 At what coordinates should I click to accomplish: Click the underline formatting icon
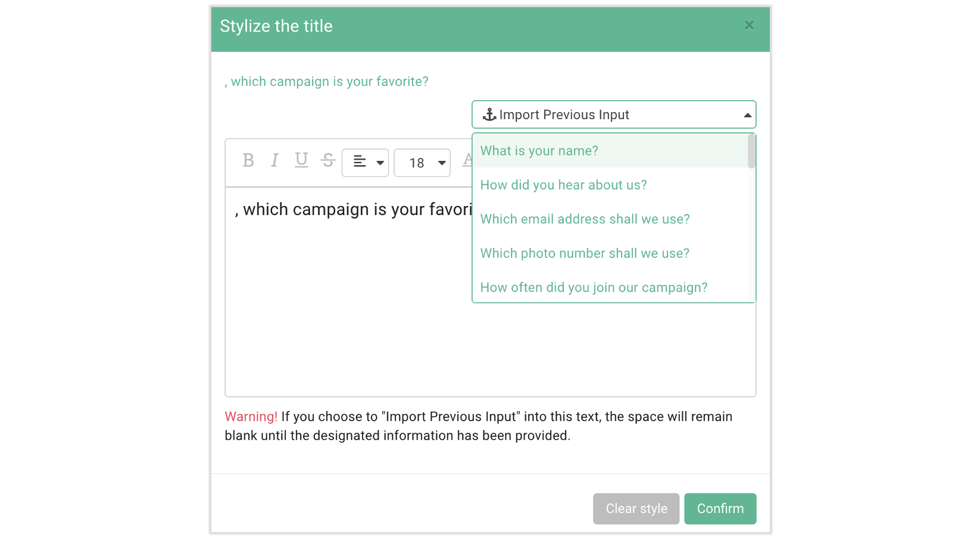[302, 160]
